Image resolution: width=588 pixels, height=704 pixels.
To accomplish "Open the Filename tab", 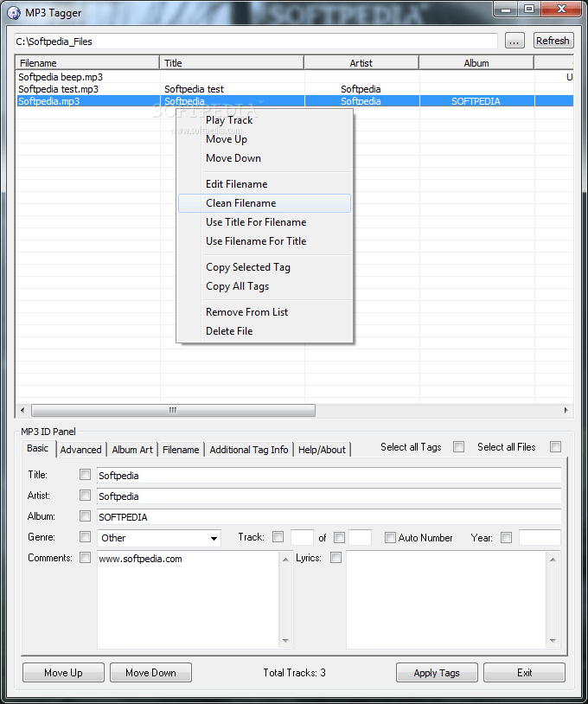I will click(181, 450).
